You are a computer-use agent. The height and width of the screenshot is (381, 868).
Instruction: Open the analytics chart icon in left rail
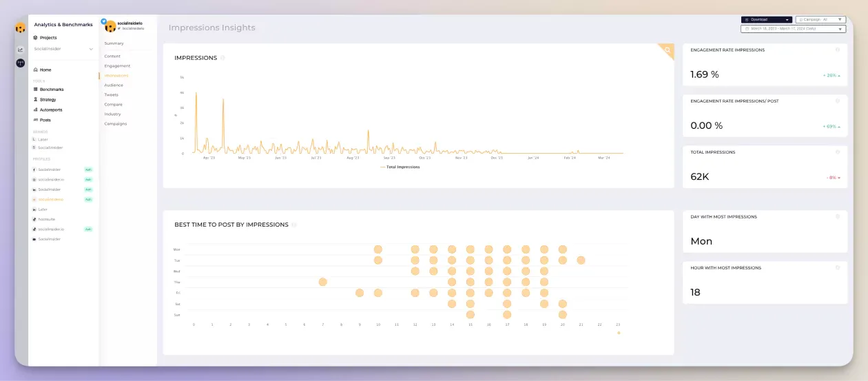(21, 50)
